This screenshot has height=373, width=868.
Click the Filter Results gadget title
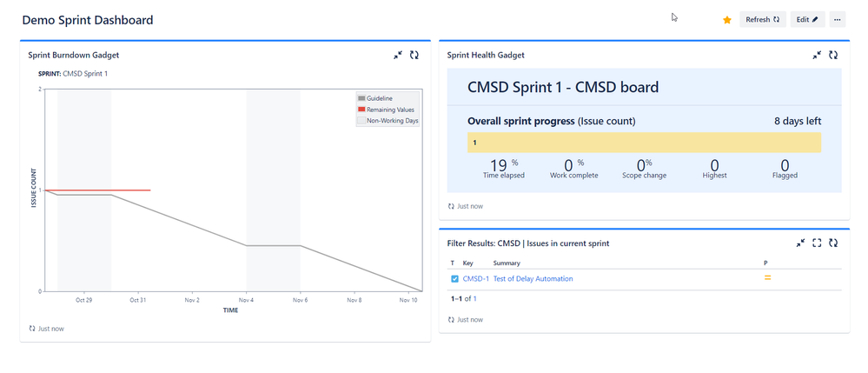(x=528, y=243)
